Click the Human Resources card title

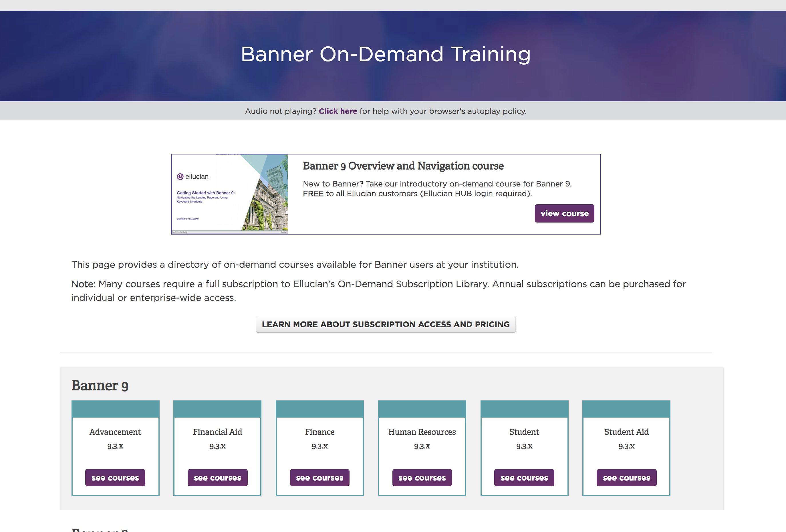[x=422, y=432]
